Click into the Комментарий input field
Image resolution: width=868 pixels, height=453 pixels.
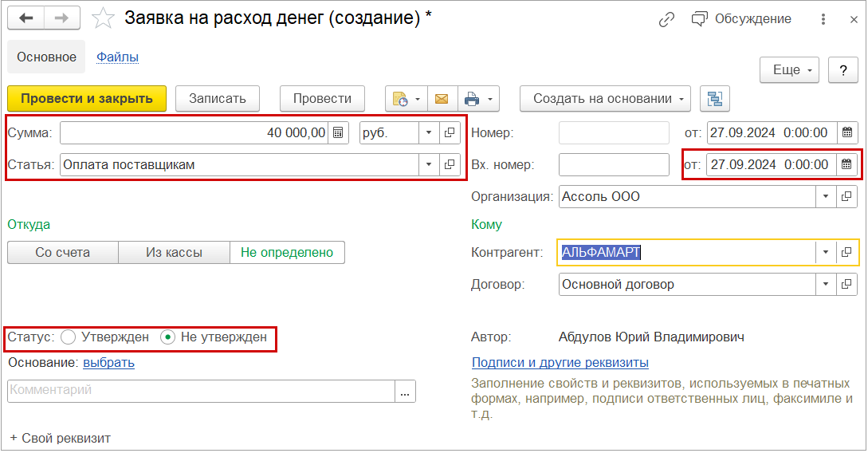[202, 391]
